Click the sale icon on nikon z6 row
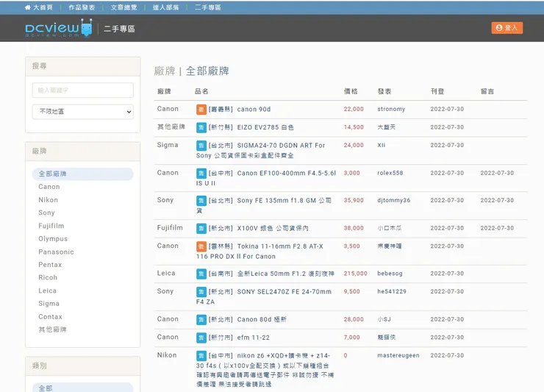This screenshot has height=392, width=544. coord(201,356)
